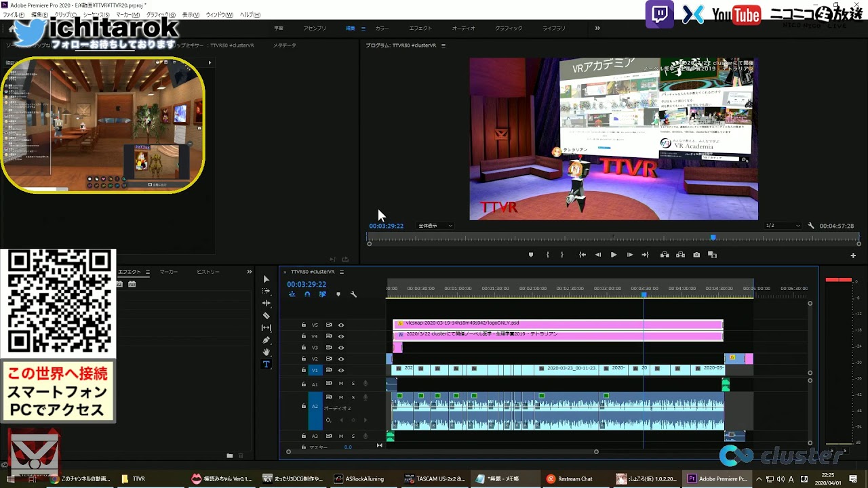Step forward one frame
The height and width of the screenshot is (488, 868).
(630, 255)
